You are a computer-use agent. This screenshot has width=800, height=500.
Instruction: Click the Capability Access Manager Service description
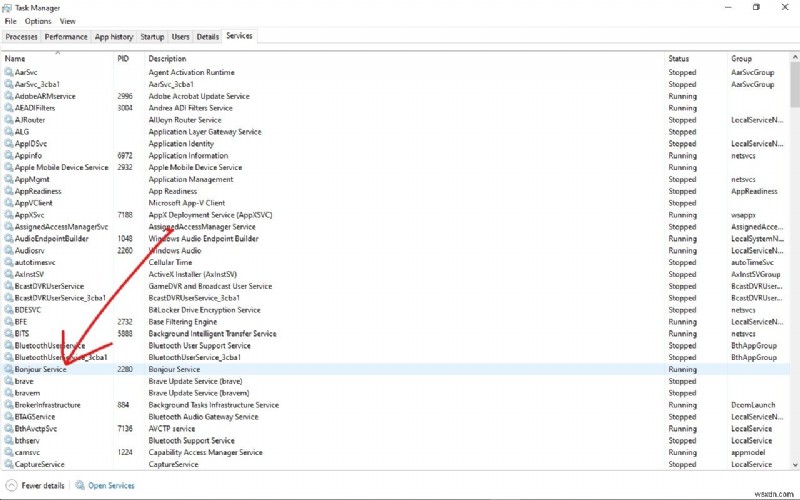[206, 453]
